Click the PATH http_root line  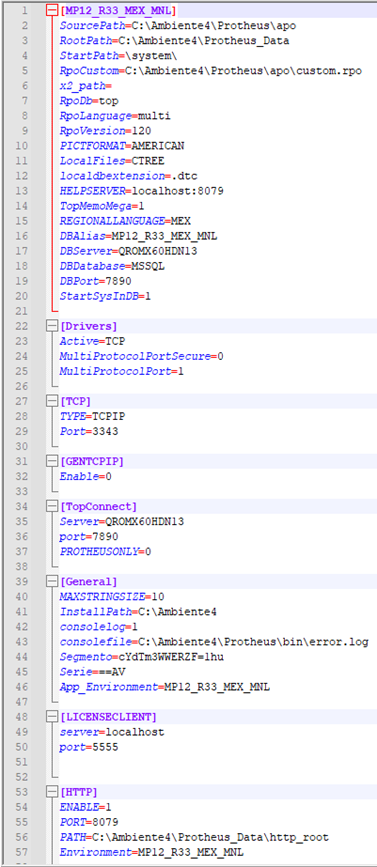[194, 837]
